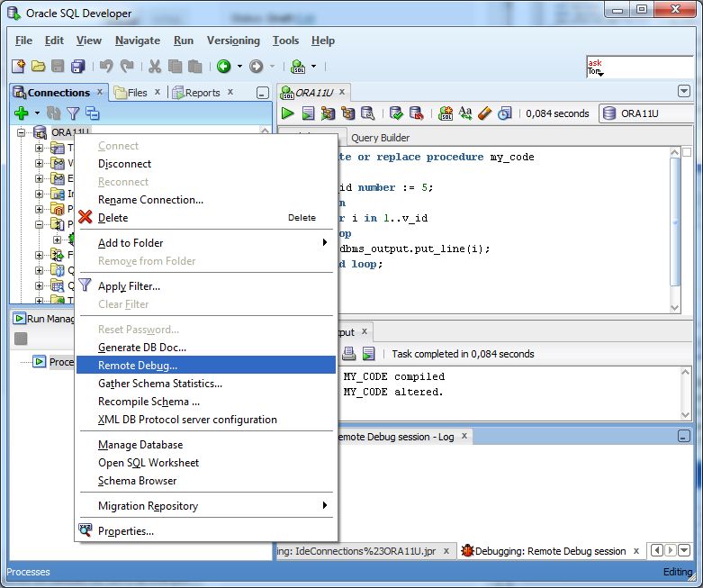703x588 pixels.
Task: Click the Autotrace icon
Action: point(328,113)
